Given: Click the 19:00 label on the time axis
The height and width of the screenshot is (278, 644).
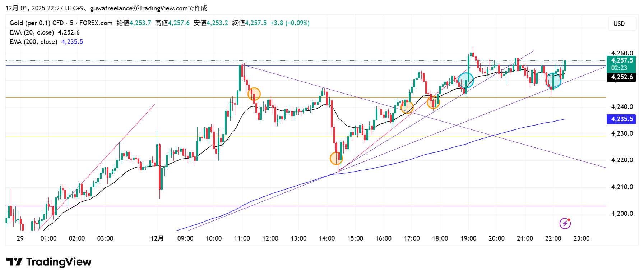Looking at the screenshot, I should click(x=468, y=238).
